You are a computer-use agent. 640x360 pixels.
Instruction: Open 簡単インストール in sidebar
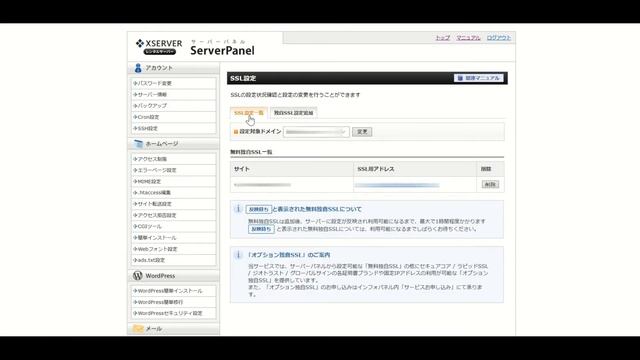173,238
